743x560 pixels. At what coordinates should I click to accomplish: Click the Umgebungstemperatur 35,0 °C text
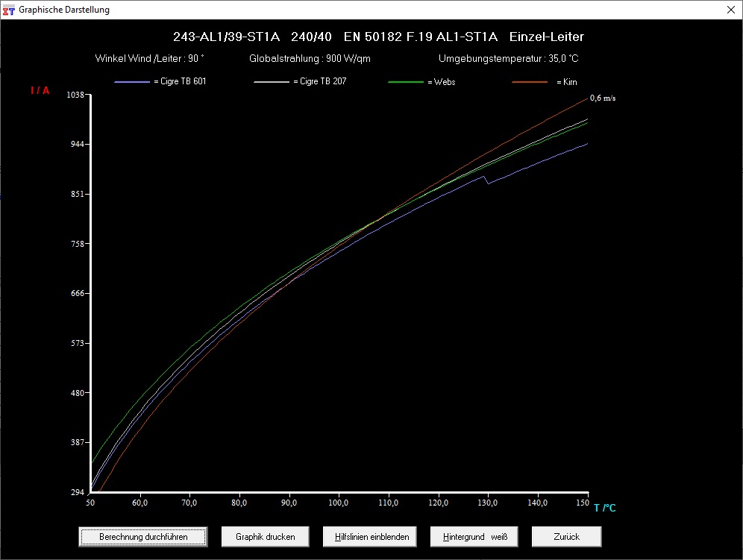508,58
